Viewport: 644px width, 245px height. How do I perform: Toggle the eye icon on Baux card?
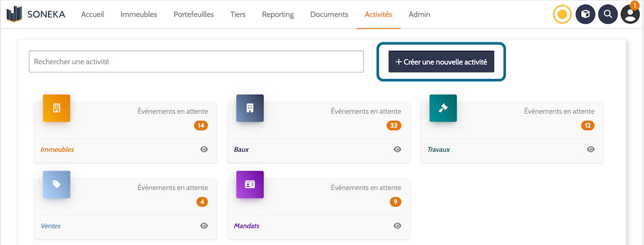click(x=397, y=149)
